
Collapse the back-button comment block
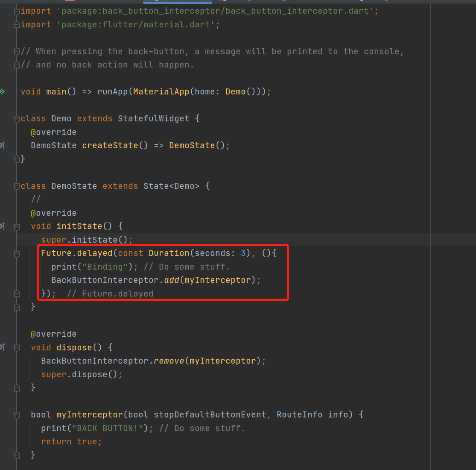point(17,51)
